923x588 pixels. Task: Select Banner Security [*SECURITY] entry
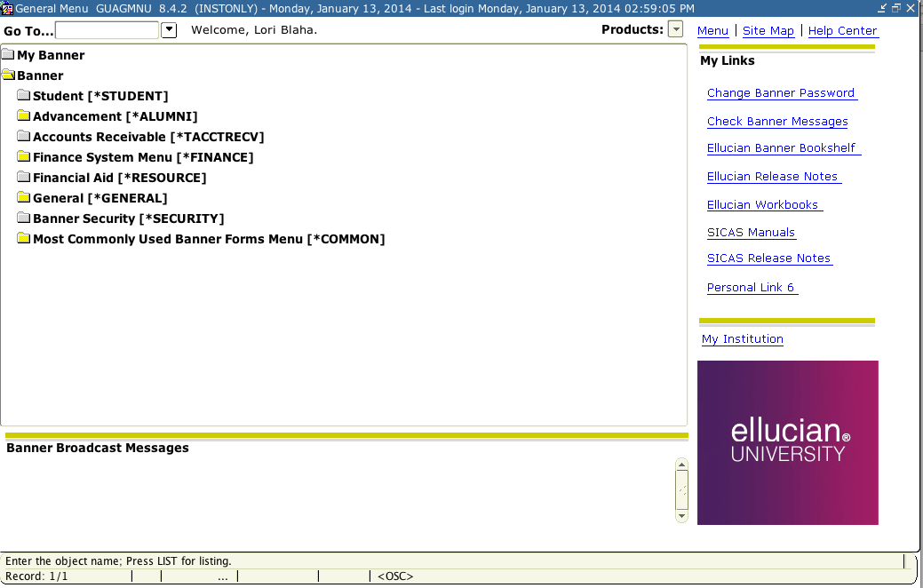click(128, 219)
